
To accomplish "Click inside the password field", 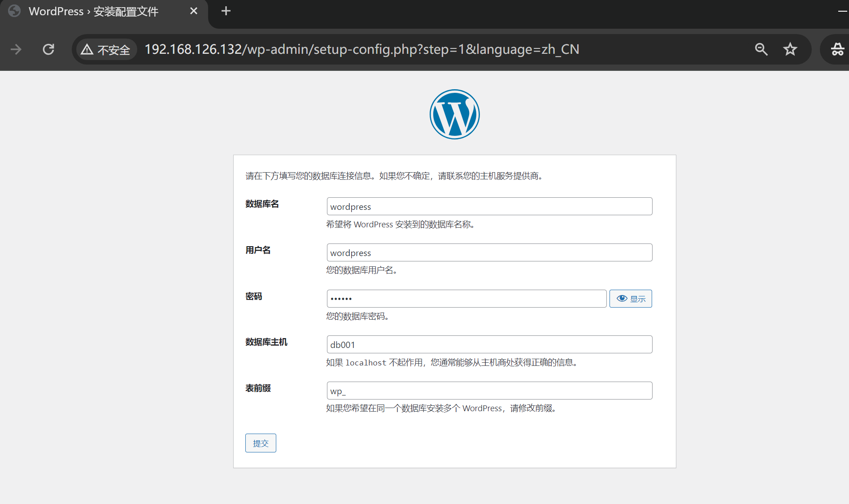I will [x=466, y=299].
